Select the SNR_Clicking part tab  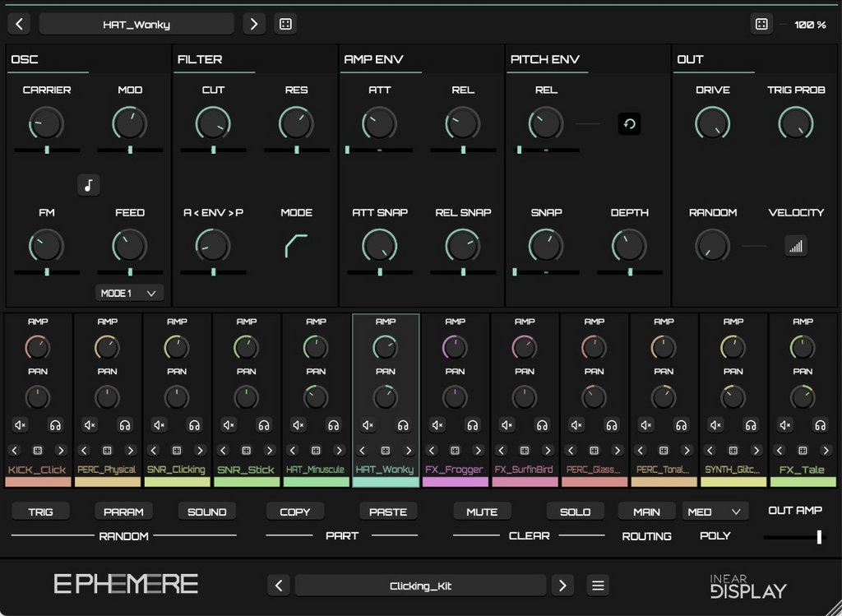point(177,475)
